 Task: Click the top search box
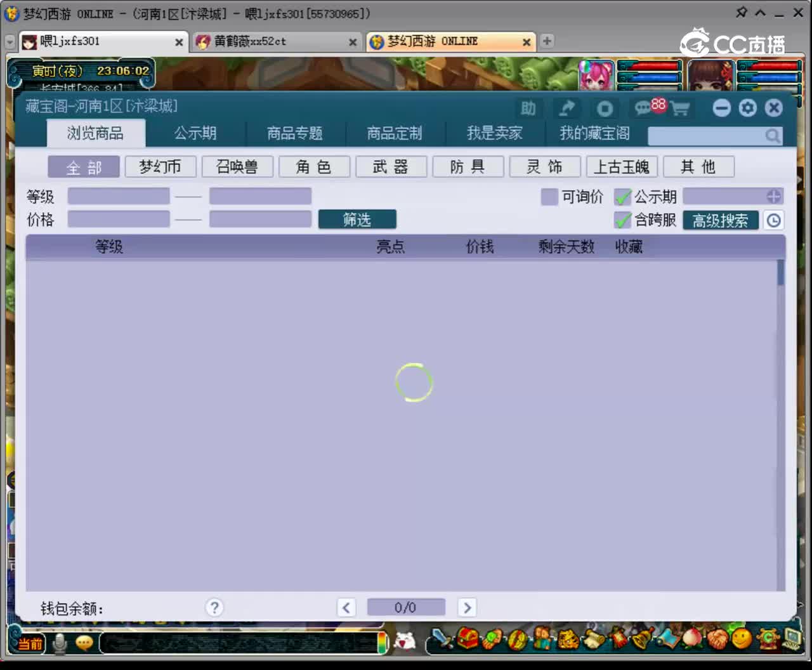[x=715, y=136]
